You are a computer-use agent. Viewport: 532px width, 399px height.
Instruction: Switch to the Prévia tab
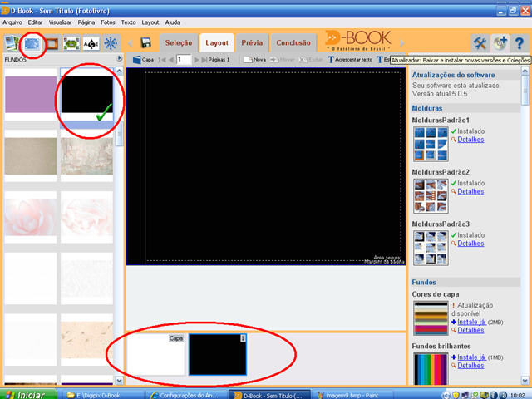[x=252, y=42]
